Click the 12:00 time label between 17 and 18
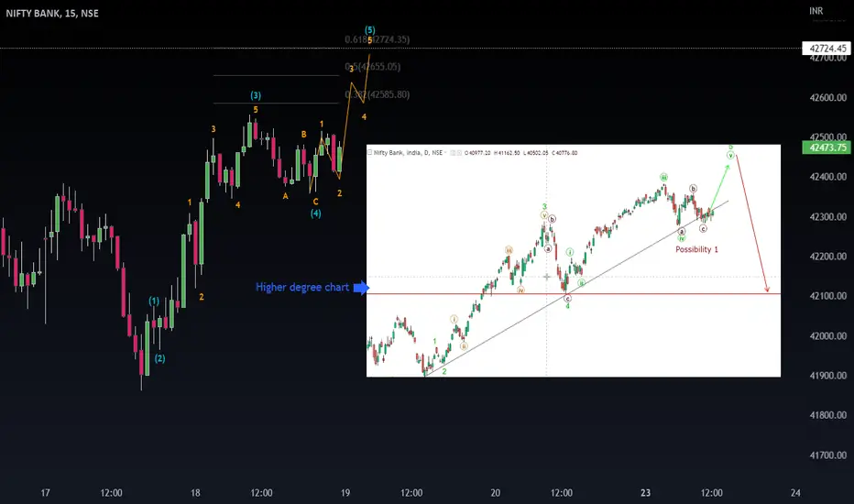 111,493
